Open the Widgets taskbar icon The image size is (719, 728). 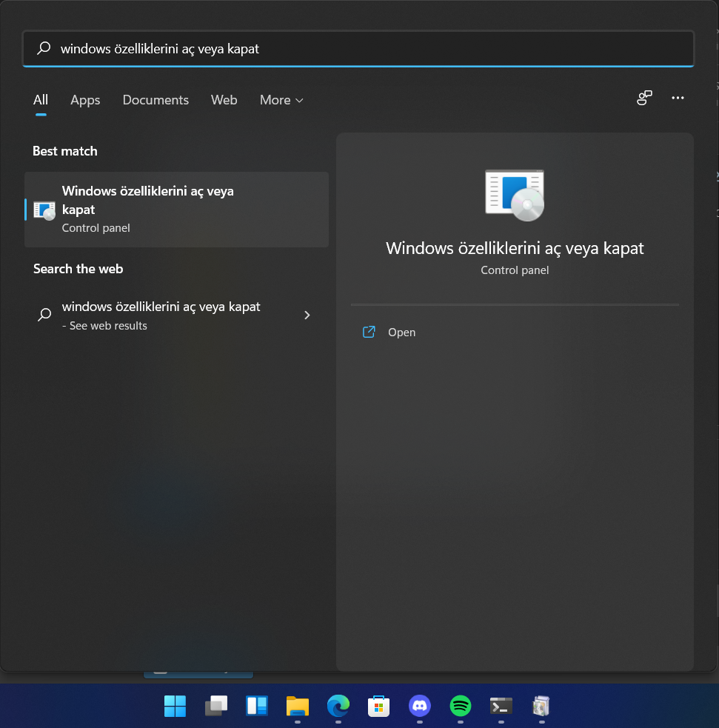(x=257, y=707)
